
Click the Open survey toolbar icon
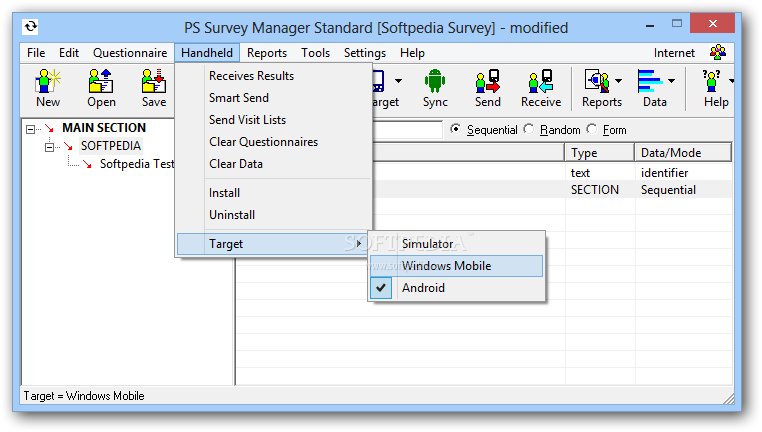tap(101, 81)
